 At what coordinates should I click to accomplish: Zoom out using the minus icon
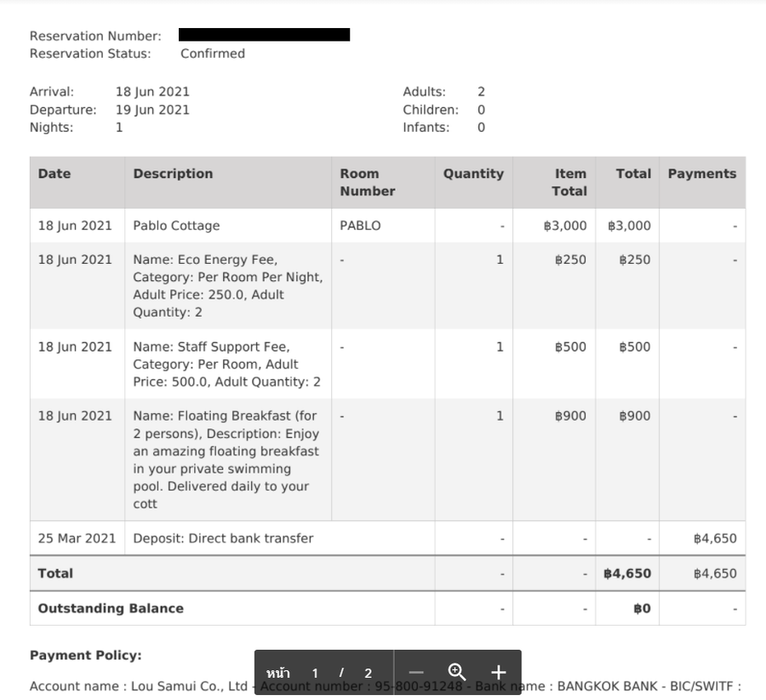(x=415, y=673)
